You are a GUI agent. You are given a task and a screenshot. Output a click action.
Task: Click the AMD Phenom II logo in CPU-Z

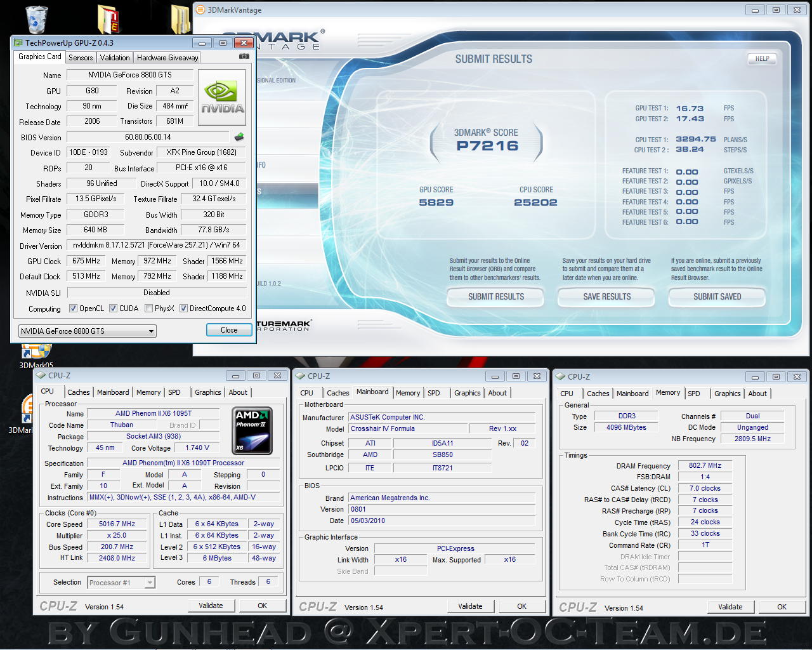tap(252, 431)
